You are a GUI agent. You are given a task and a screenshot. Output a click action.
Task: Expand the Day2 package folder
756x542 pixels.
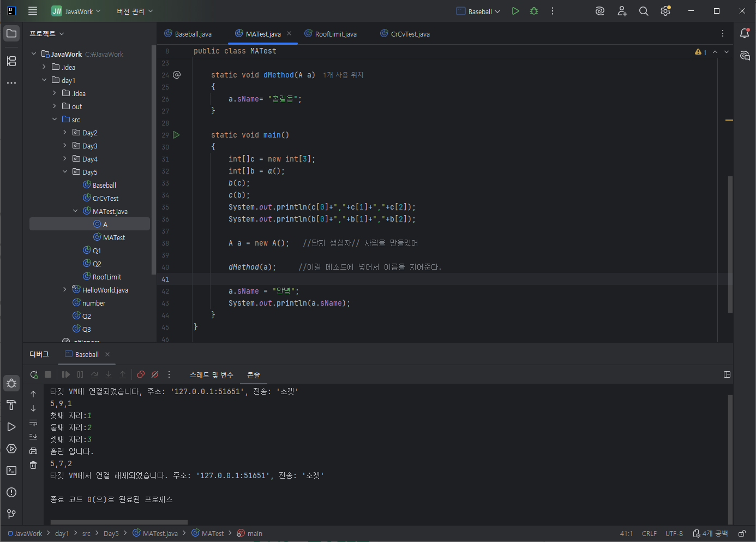coord(65,133)
